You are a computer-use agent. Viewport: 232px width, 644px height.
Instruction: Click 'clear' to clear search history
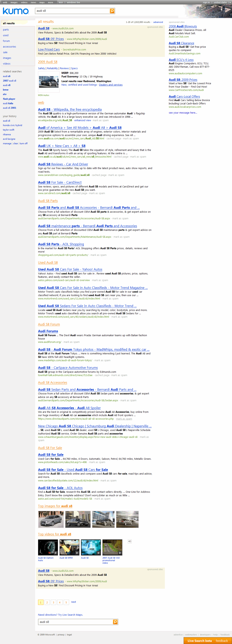(x=15, y=143)
